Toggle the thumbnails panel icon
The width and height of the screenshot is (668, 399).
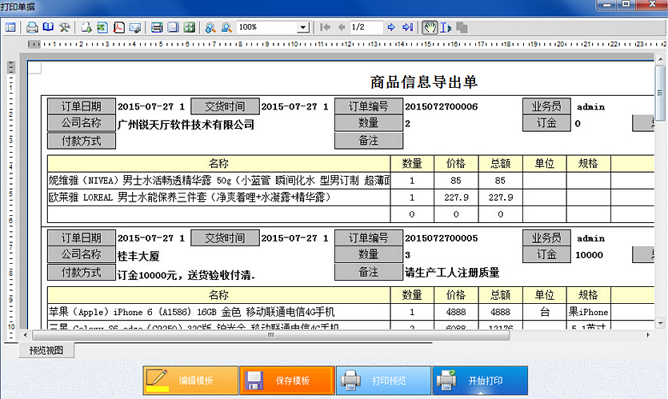[x=10, y=28]
